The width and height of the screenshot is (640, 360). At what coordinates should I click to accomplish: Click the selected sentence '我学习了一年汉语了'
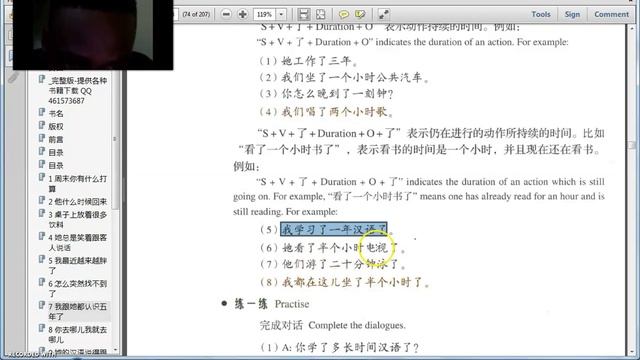(x=333, y=229)
